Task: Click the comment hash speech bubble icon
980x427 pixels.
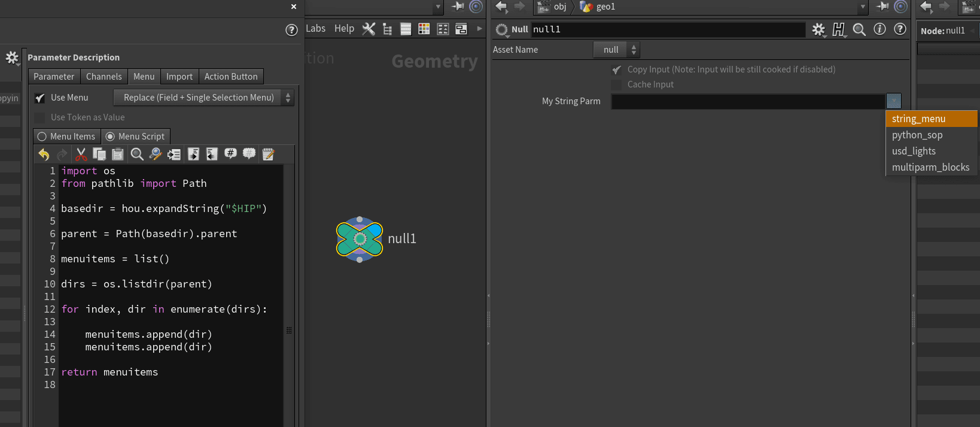Action: coord(230,155)
